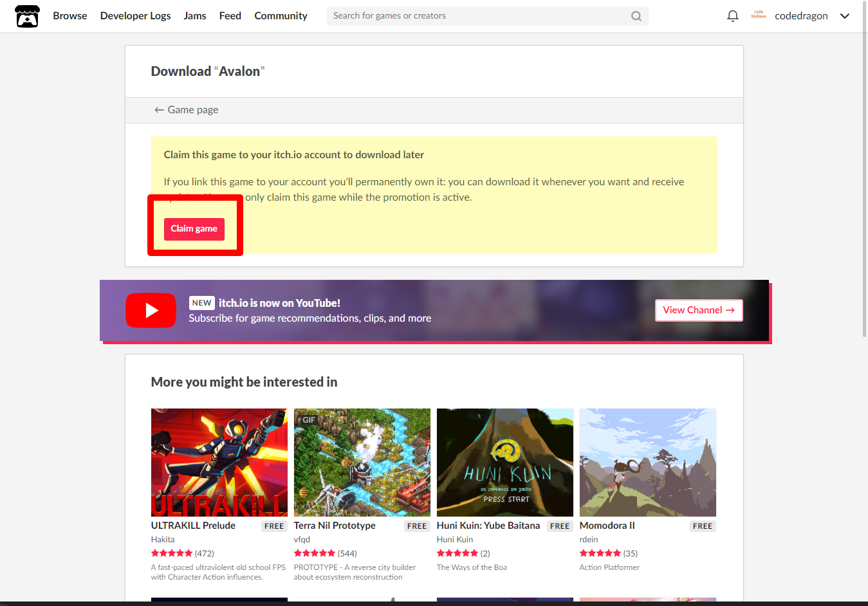Open Terra Nil Prototype thumbnail

[362, 463]
